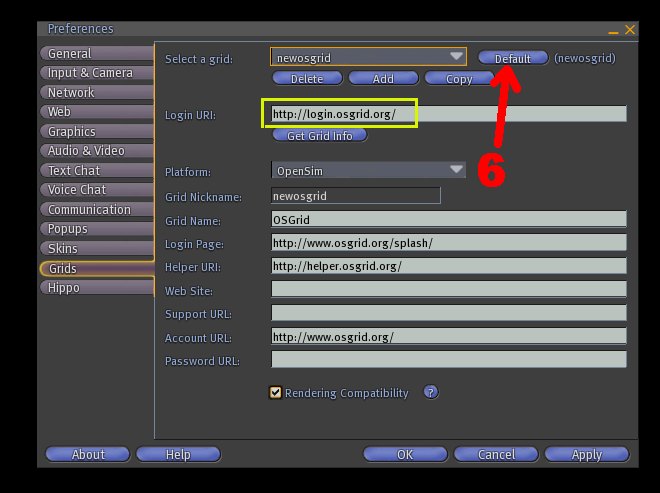
Task: Open the Hippo settings tab
Action: pyautogui.click(x=95, y=288)
